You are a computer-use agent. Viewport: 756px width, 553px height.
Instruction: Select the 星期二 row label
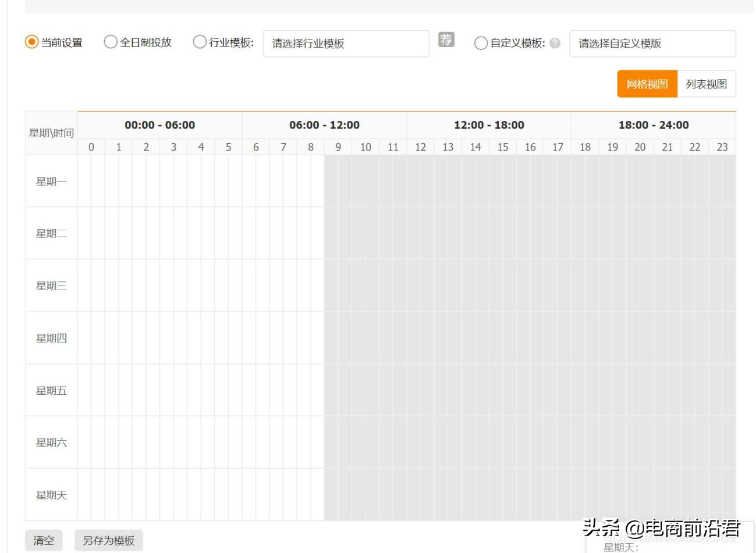pos(51,233)
